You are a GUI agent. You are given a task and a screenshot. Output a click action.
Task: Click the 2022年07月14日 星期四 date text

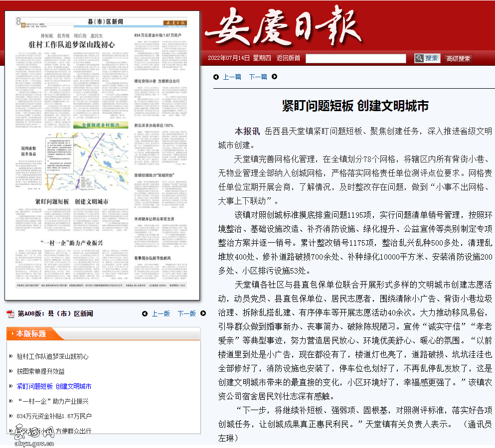[239, 58]
